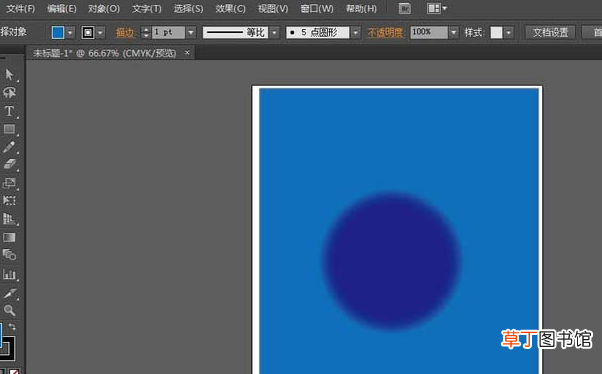
Task: Open the 不透明度 opacity panel link
Action: [385, 33]
